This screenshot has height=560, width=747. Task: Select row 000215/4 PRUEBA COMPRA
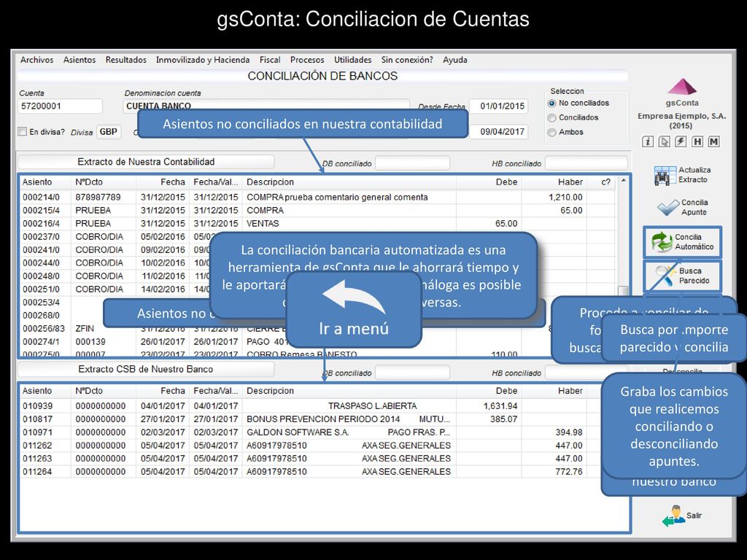(317, 211)
